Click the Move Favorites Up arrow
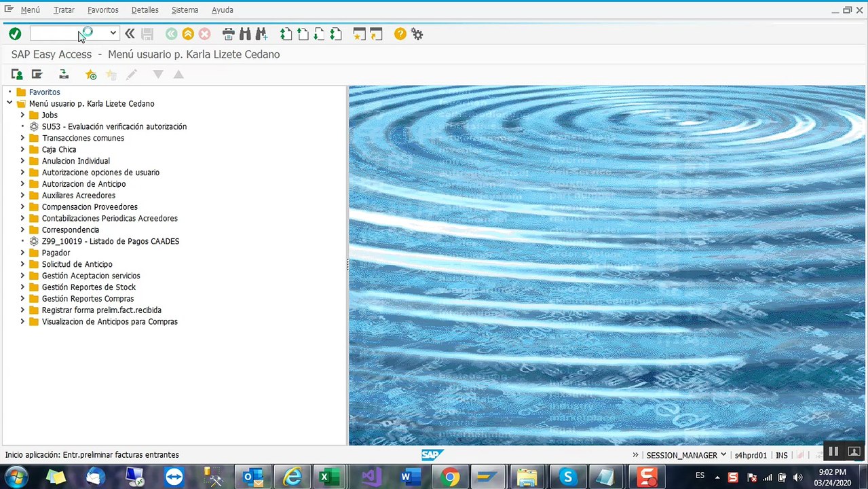The image size is (868, 489). [x=178, y=74]
